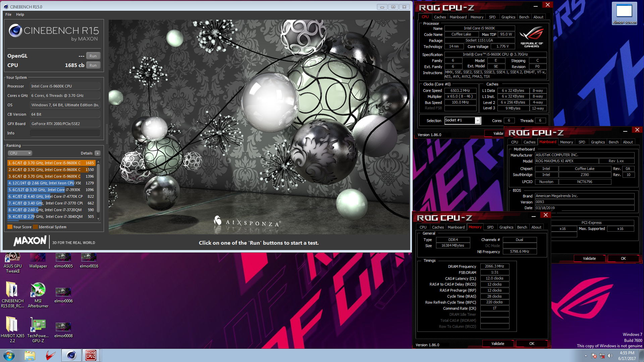Open Graphics tab in Mainboard CPU-Z window
The image size is (644, 362).
pyautogui.click(x=598, y=142)
